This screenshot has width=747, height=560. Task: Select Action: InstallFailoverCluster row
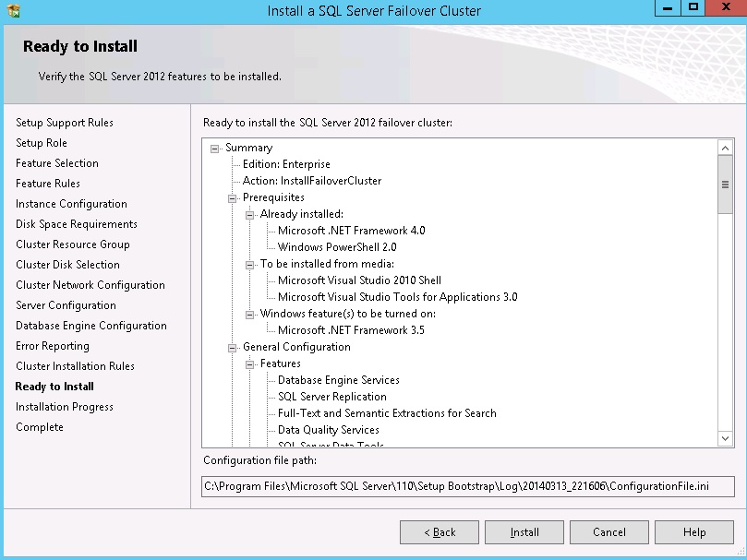[x=312, y=181]
